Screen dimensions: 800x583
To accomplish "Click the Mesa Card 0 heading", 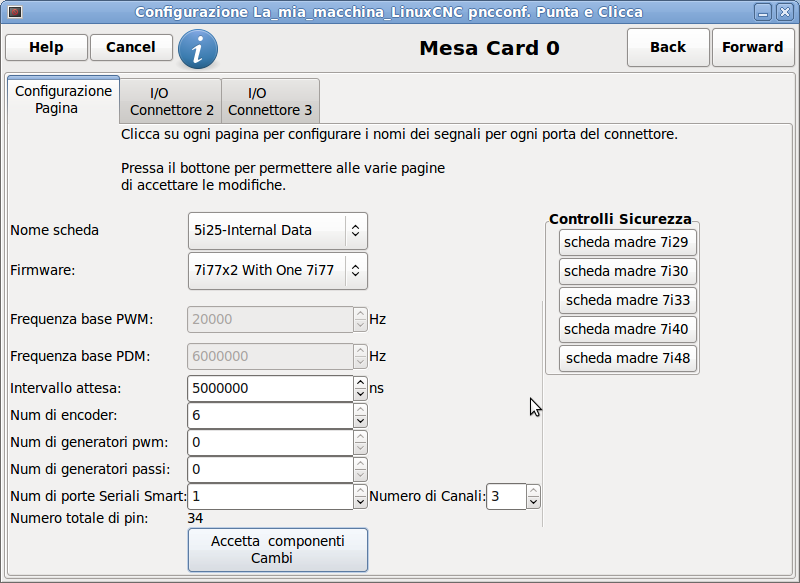I will point(489,48).
